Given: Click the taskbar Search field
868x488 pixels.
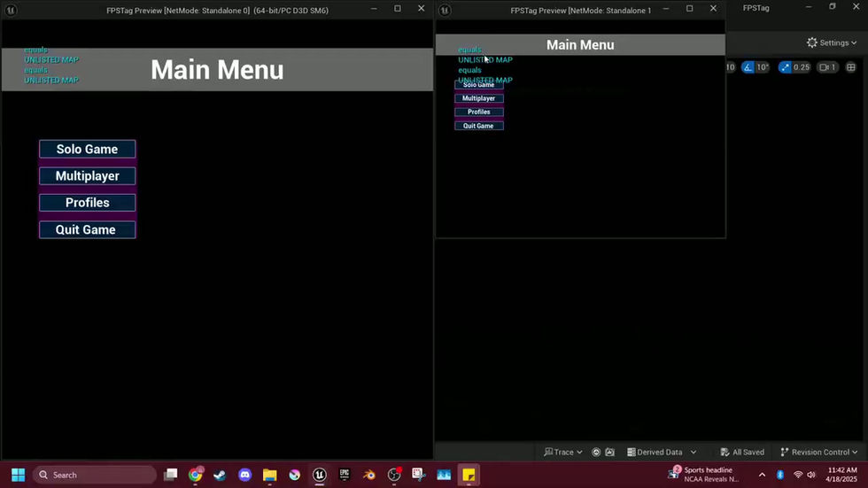Looking at the screenshot, I should click(96, 475).
